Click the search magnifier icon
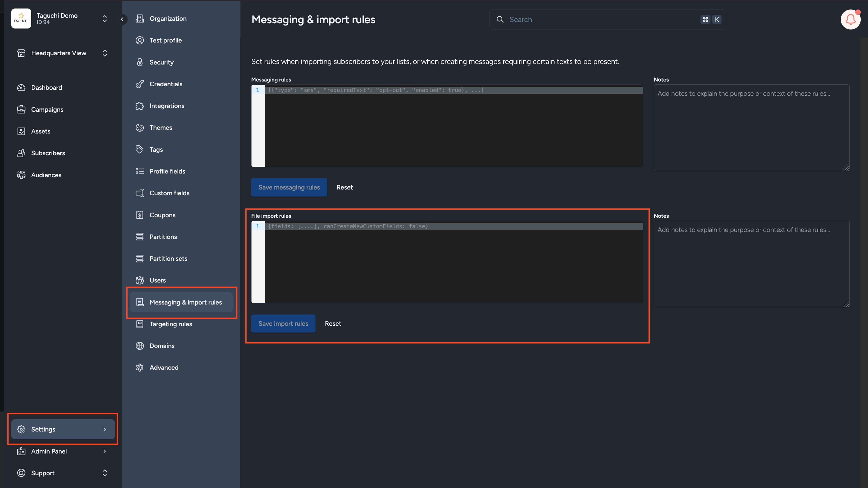 coord(500,19)
